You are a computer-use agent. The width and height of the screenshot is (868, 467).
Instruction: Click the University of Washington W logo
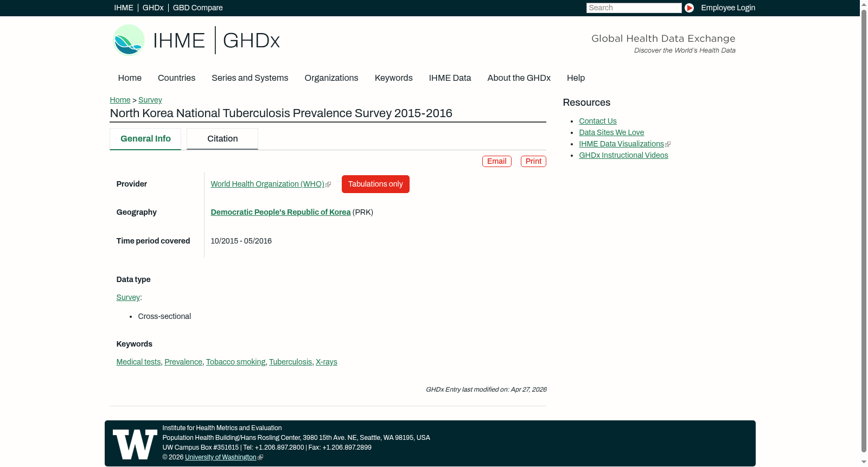click(x=135, y=445)
